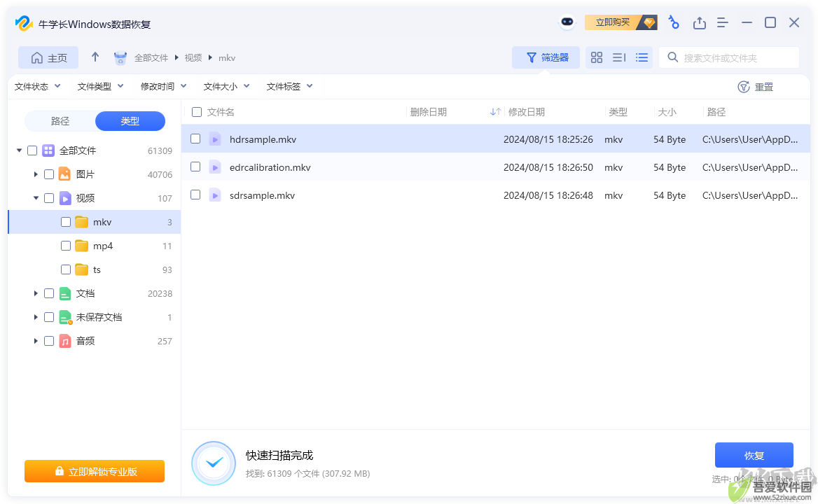Collapse the 视频 tree node arrow
Image resolution: width=818 pixels, height=504 pixels.
click(x=36, y=198)
